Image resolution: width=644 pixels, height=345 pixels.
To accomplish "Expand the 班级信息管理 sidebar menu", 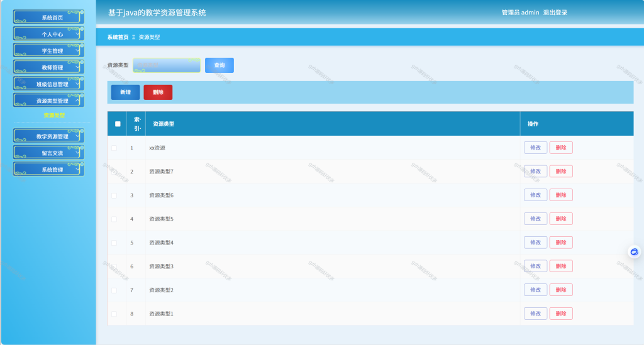I will pos(48,84).
